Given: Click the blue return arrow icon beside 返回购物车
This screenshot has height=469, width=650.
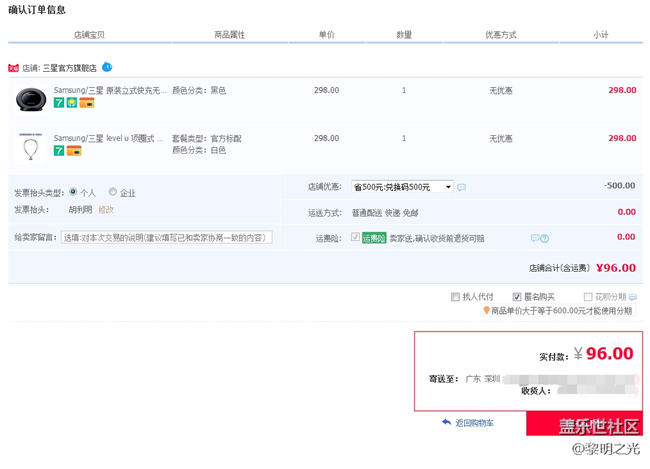Looking at the screenshot, I should pyautogui.click(x=446, y=423).
